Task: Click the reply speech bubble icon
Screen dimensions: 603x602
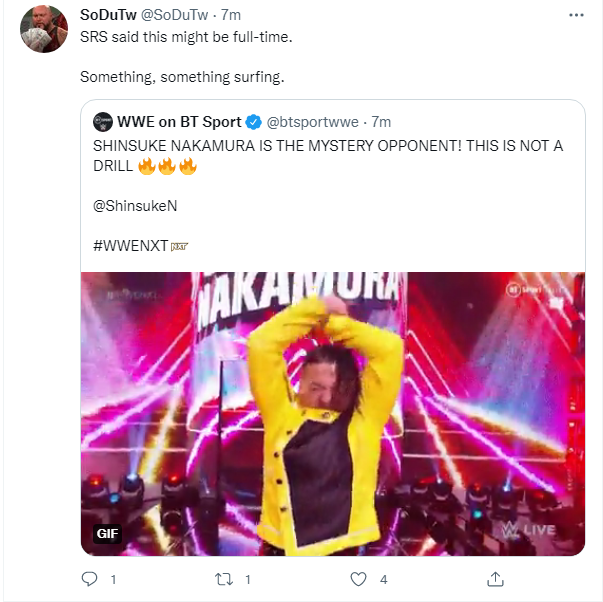Action: 90,579
